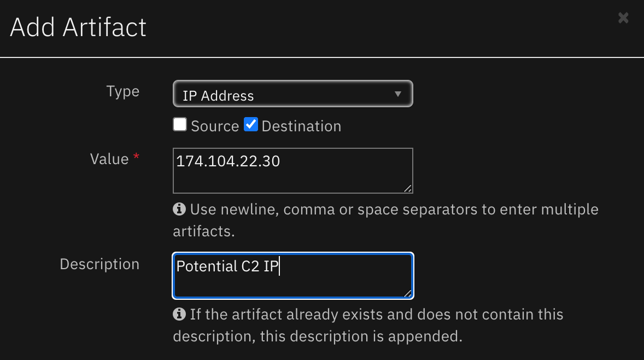This screenshot has width=644, height=360.
Task: Click the Value textarea resize handle
Action: pyautogui.click(x=408, y=188)
